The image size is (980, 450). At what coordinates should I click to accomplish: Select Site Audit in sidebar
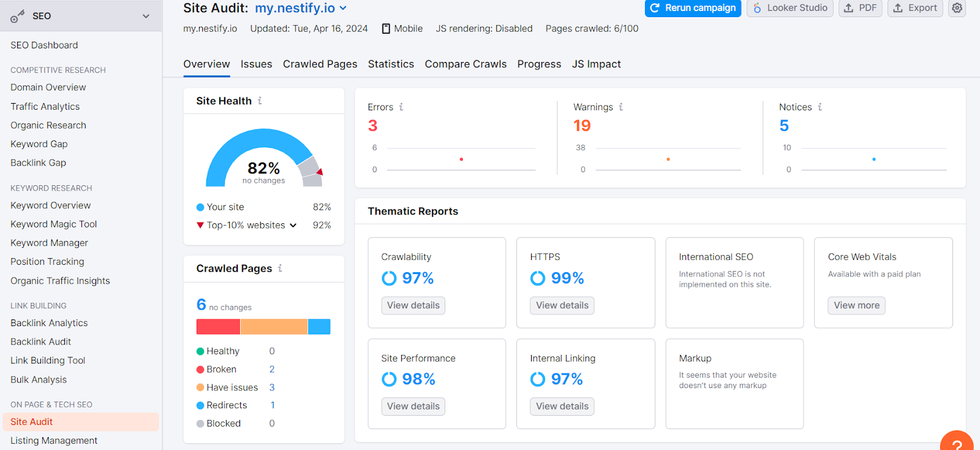(81, 422)
